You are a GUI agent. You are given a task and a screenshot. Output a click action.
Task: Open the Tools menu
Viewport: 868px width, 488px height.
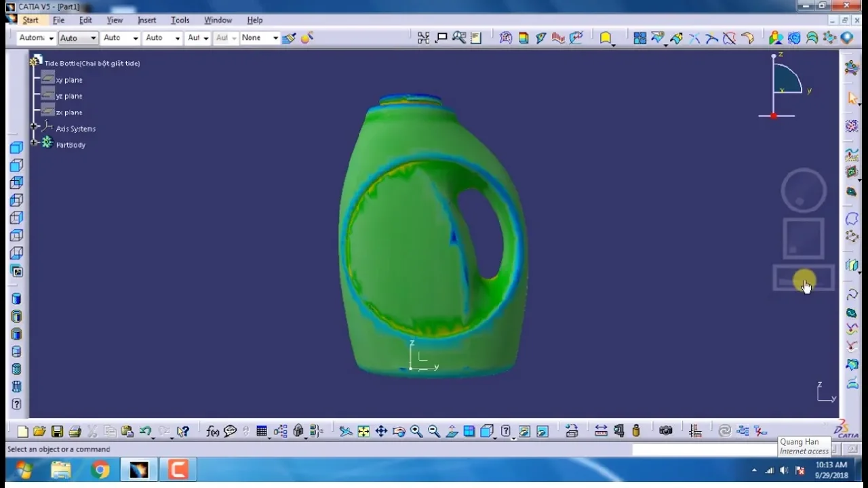[180, 20]
